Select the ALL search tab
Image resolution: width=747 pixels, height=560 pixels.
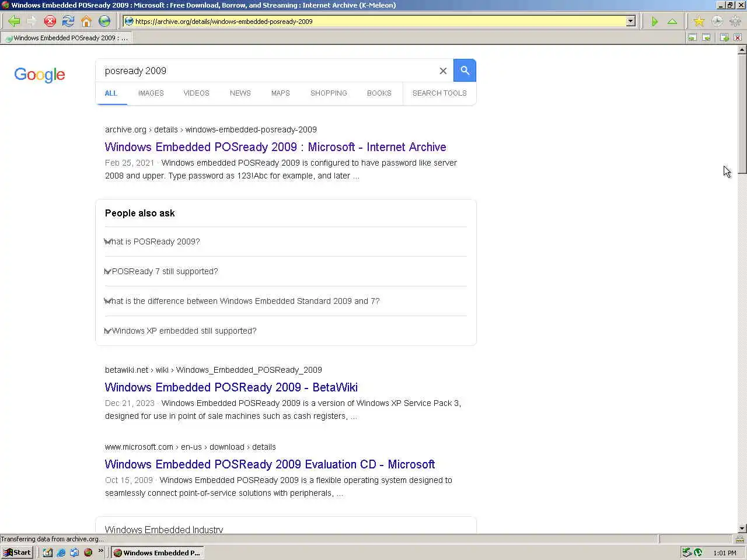click(x=111, y=93)
